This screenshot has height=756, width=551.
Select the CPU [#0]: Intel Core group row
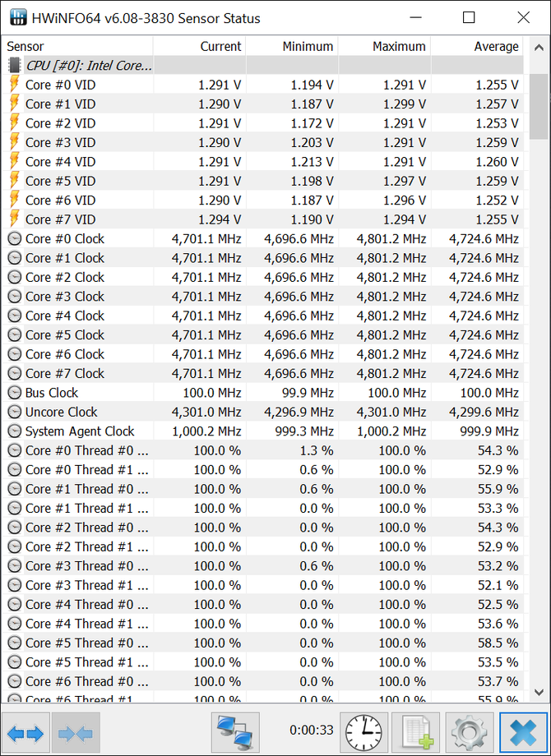(89, 66)
